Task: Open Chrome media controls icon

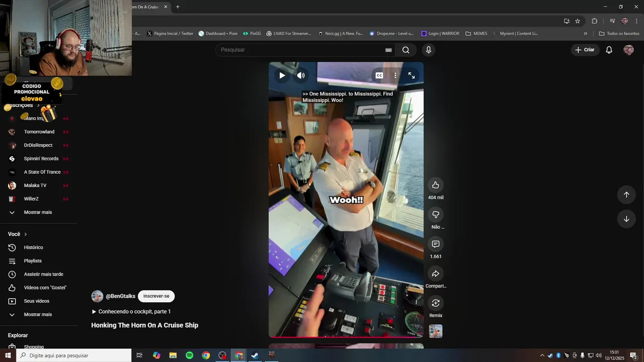Action: pyautogui.click(x=612, y=21)
